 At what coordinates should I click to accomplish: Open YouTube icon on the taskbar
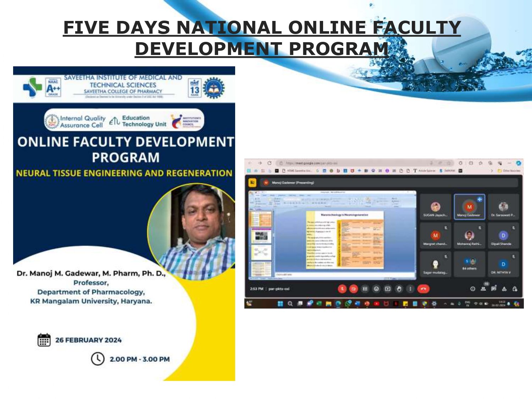click(x=377, y=304)
